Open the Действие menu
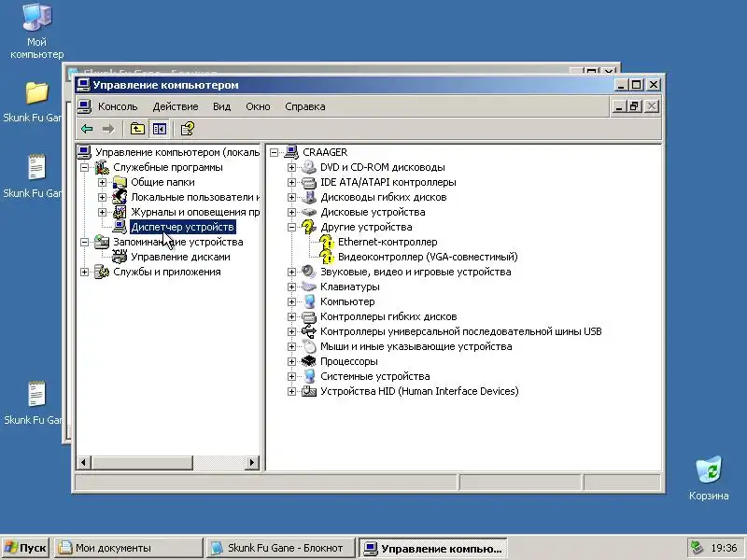The width and height of the screenshot is (747, 560). [176, 106]
